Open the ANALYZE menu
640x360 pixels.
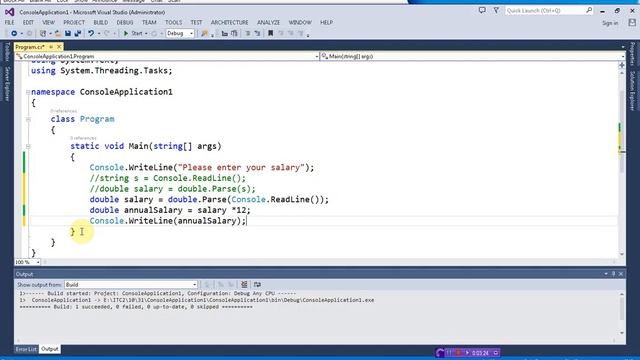(269, 22)
